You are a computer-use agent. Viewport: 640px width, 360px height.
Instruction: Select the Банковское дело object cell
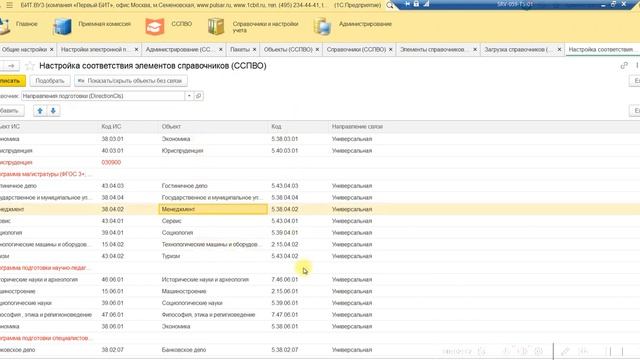(x=213, y=350)
